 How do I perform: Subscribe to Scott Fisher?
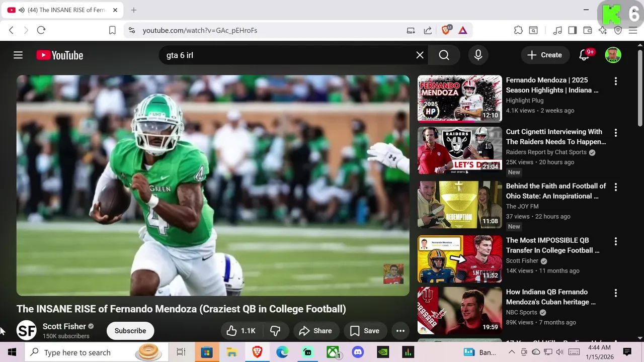point(130,331)
